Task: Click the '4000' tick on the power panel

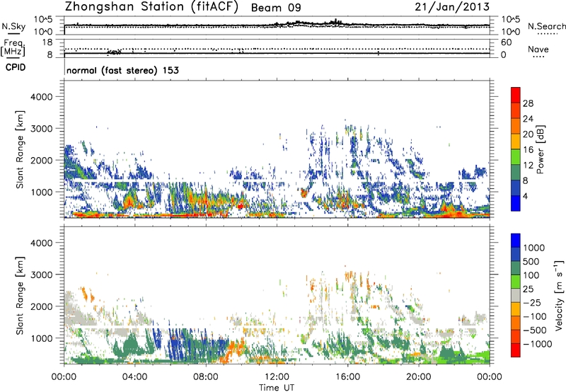Action: point(42,97)
